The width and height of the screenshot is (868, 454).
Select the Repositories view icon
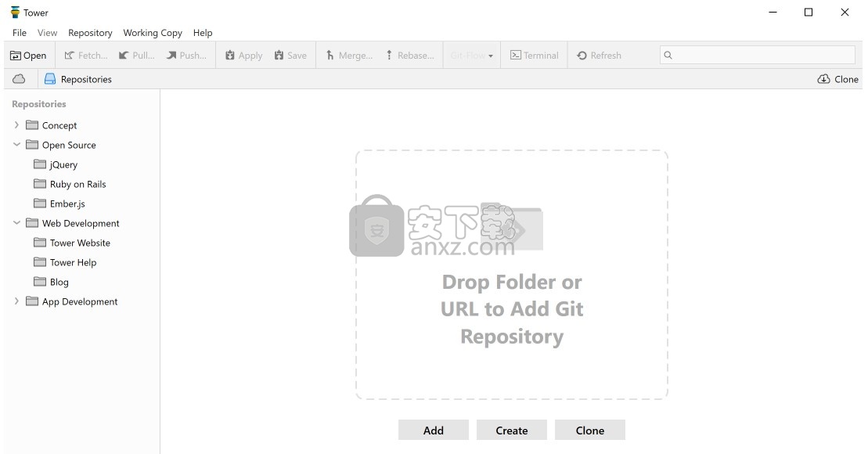50,79
